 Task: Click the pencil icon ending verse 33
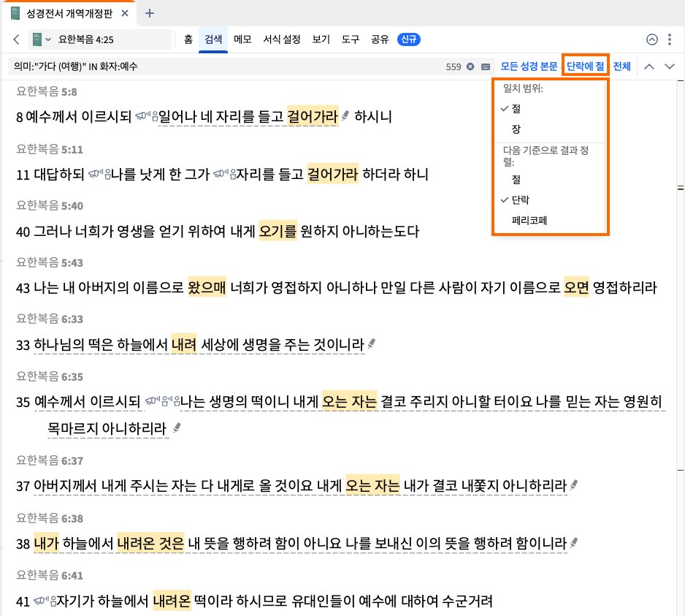point(372,343)
